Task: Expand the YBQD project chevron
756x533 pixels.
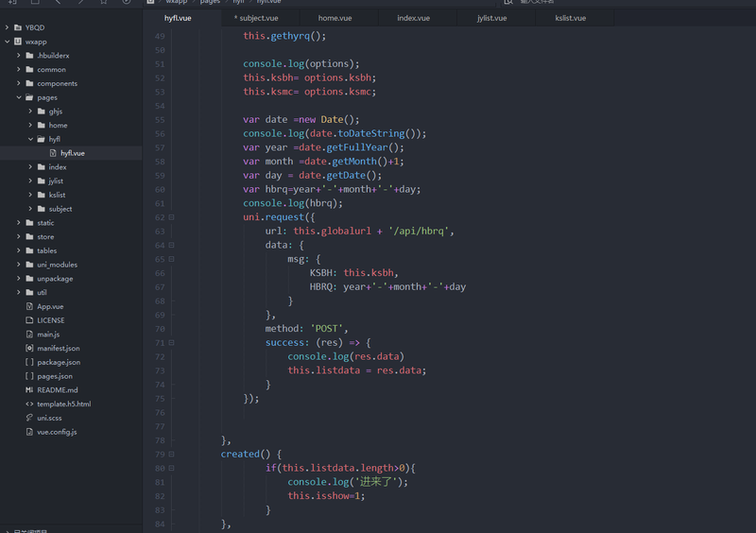Action: 7,27
